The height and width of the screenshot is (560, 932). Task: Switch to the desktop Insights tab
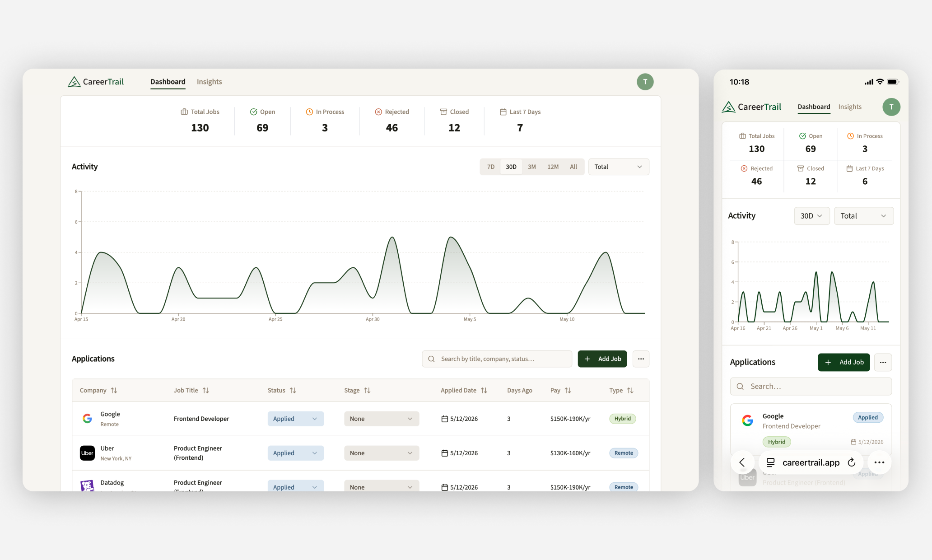click(x=209, y=82)
